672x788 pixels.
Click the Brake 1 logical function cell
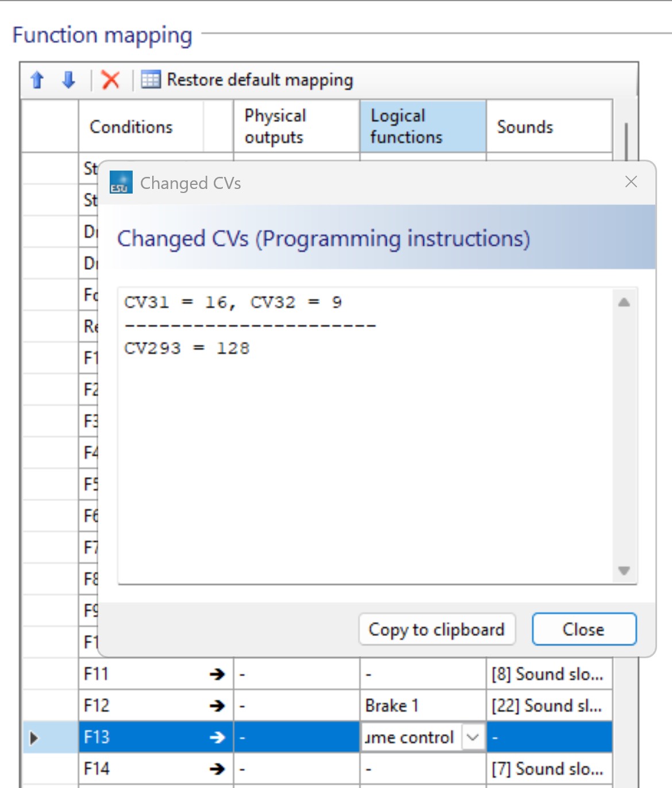point(423,705)
